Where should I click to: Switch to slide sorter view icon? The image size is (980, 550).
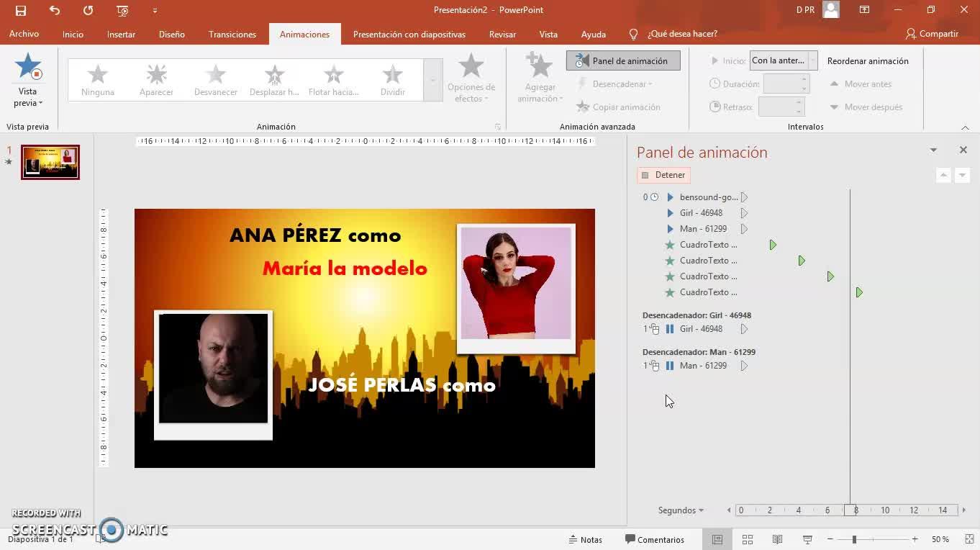tap(748, 539)
